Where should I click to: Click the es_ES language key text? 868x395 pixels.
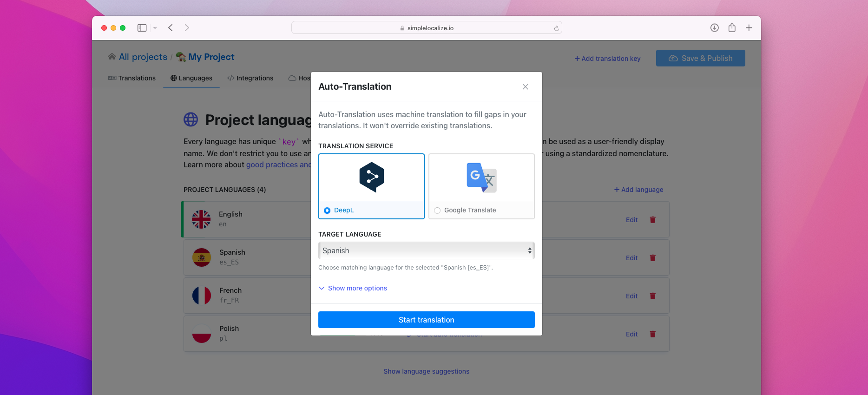[229, 262]
